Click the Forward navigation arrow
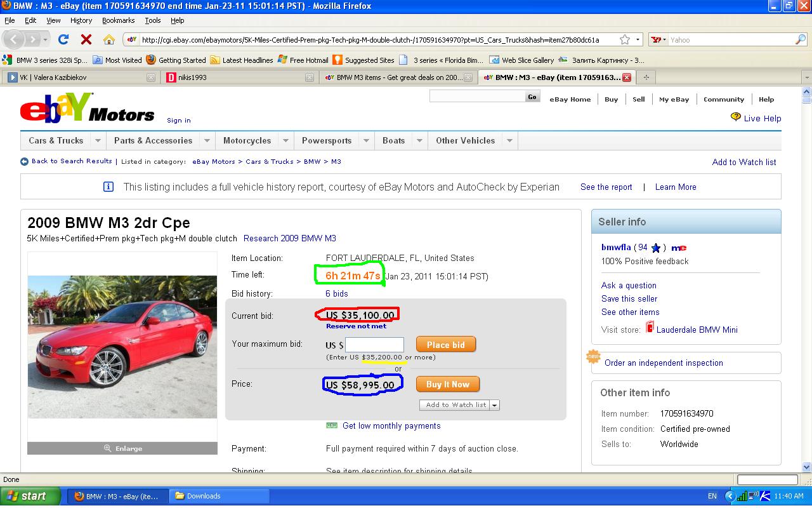The image size is (812, 508). (33, 39)
